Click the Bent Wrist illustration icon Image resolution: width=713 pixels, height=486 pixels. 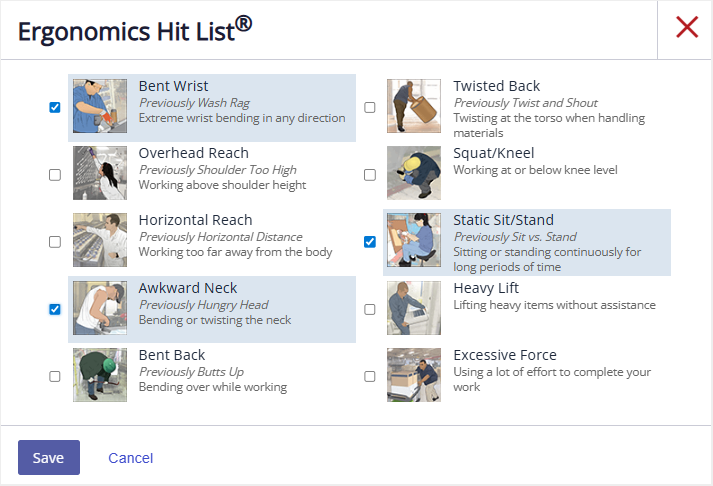click(100, 107)
